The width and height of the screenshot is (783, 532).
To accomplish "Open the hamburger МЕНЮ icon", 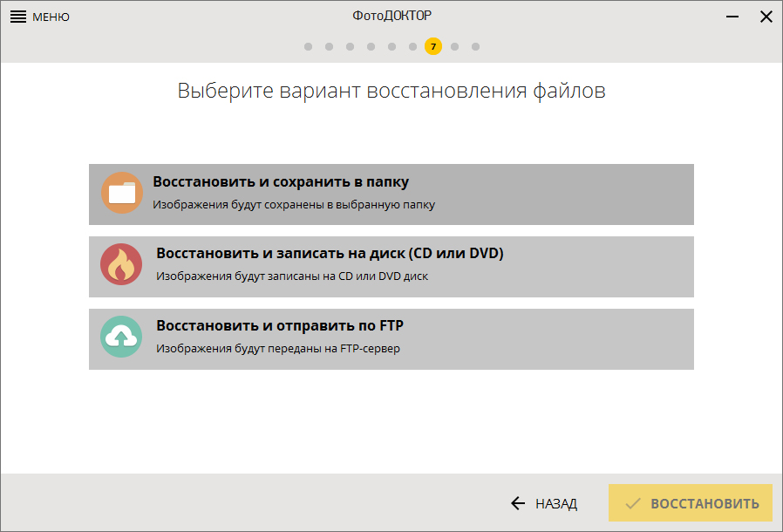I will [18, 17].
